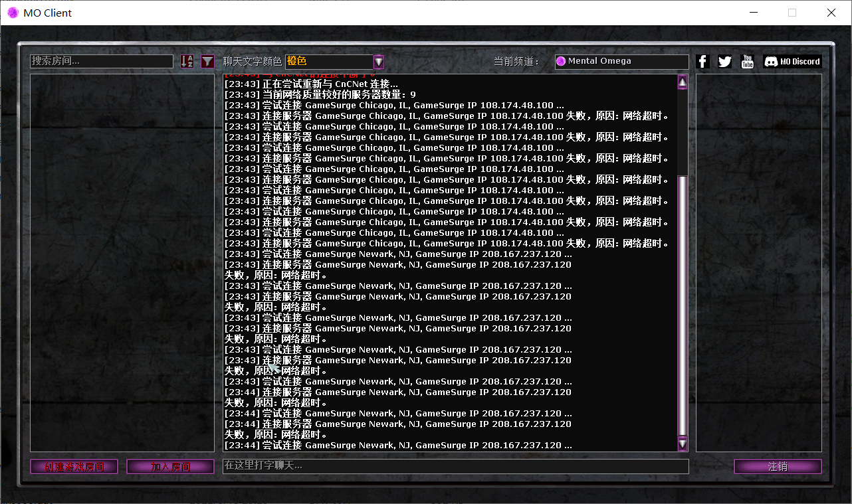
Task: Click the 注销 logout button
Action: point(778,467)
